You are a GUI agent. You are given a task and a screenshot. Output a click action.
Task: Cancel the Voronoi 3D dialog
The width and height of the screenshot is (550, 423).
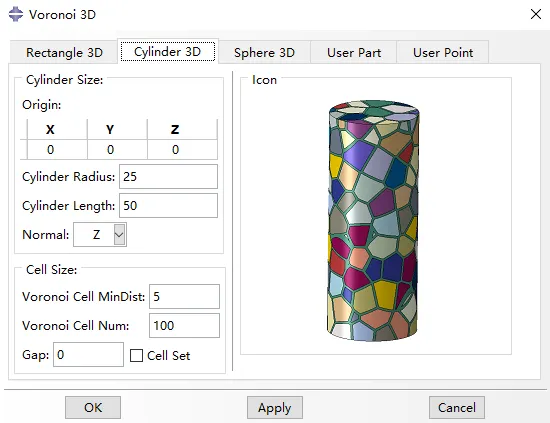[x=457, y=408]
